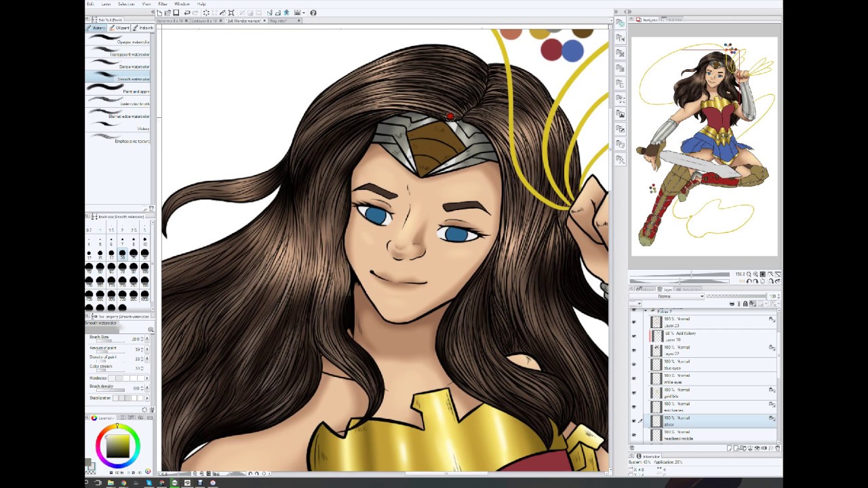Click the Save icon in command bar

pyautogui.click(x=176, y=12)
